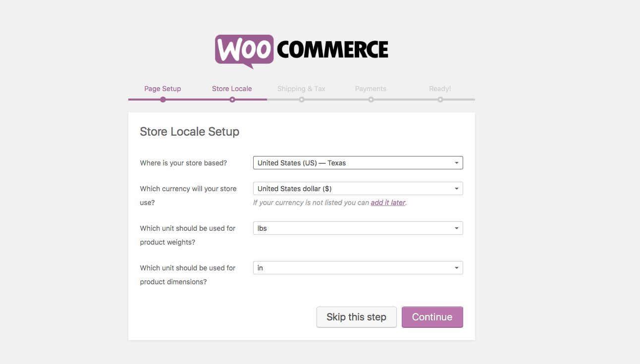
Task: Select the Store Locale tab
Action: (x=232, y=89)
